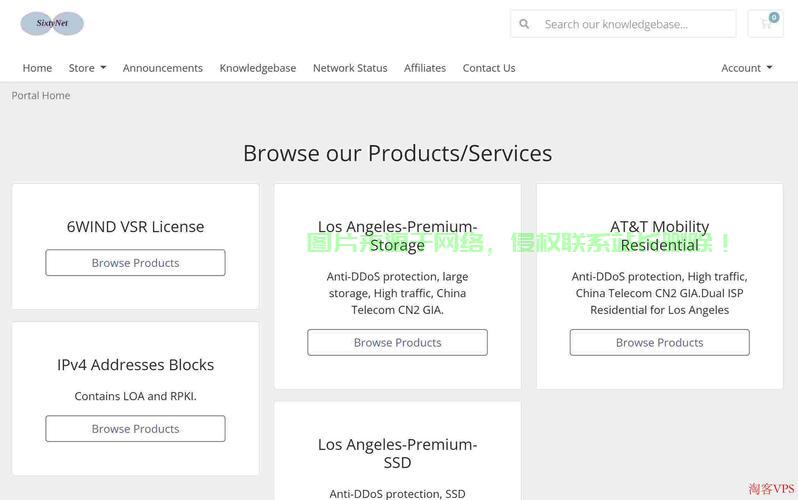Open the Announcements page
The image size is (798, 500).
coord(162,68)
